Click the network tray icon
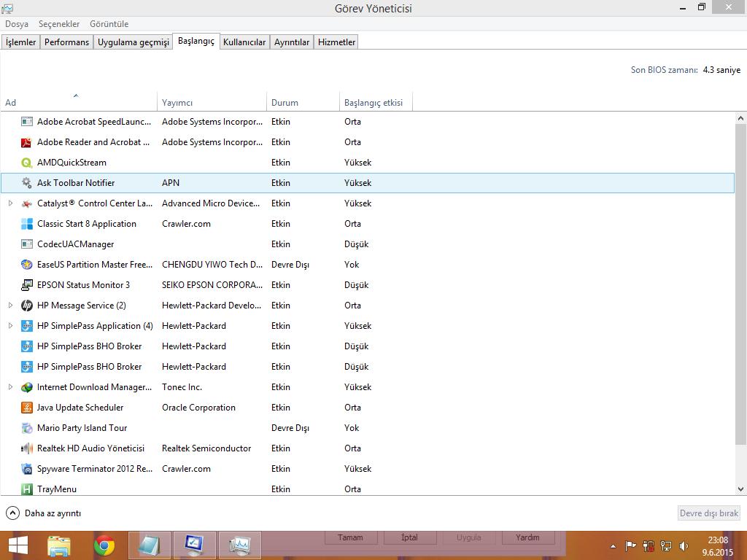The width and height of the screenshot is (747, 560). (666, 545)
